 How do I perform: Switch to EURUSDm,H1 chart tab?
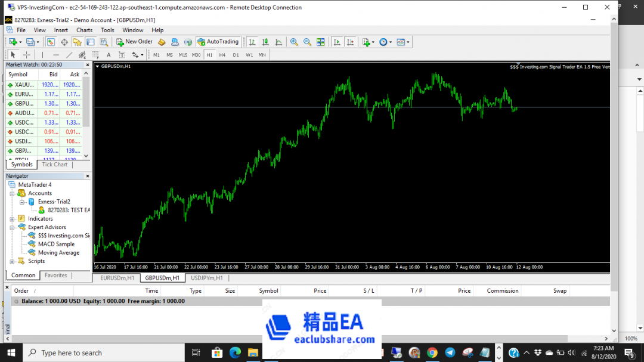click(117, 278)
